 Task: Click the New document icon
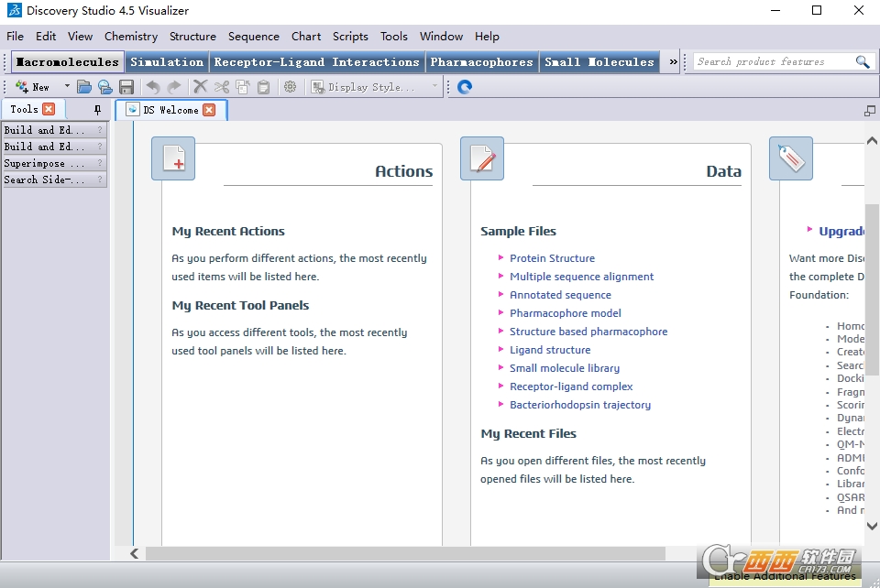click(22, 87)
